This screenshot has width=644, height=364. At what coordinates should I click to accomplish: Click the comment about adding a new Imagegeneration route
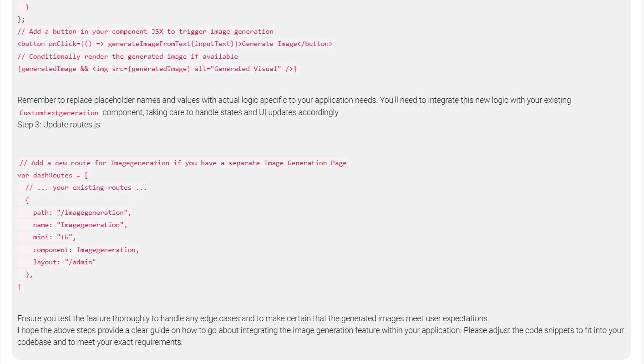click(183, 163)
